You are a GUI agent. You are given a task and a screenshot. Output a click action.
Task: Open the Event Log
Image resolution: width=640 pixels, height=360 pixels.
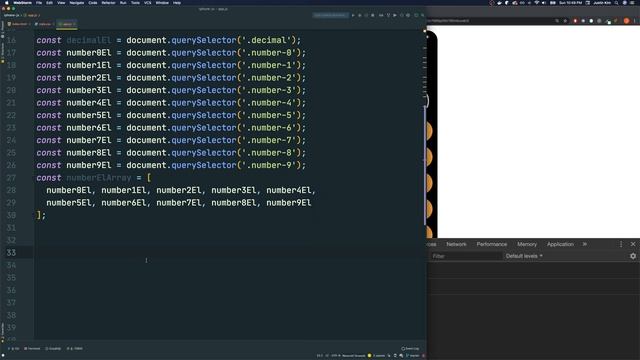(410, 349)
